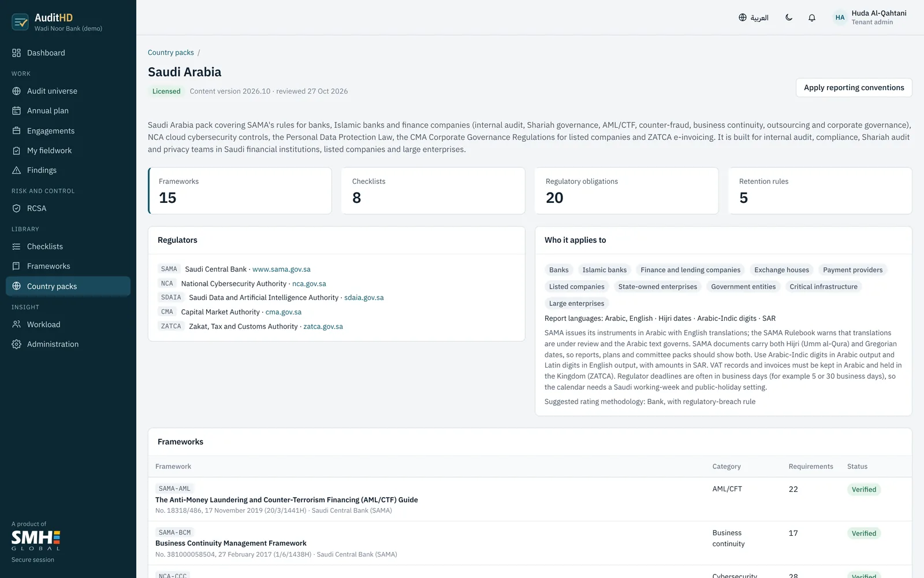
Task: Go back via Country packs breadcrumb
Action: click(x=170, y=53)
